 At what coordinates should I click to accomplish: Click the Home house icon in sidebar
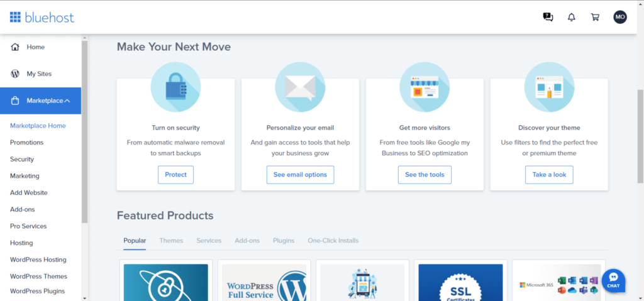point(15,47)
